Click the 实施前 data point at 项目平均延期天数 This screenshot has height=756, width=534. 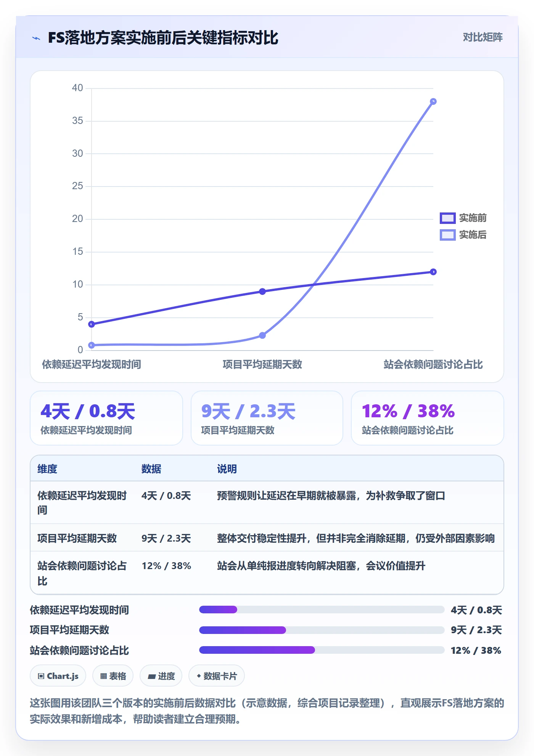click(262, 291)
